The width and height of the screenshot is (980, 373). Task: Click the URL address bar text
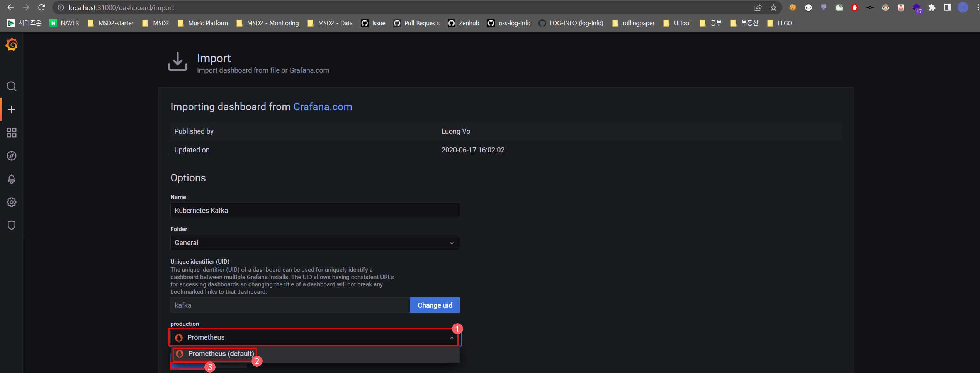(121, 7)
